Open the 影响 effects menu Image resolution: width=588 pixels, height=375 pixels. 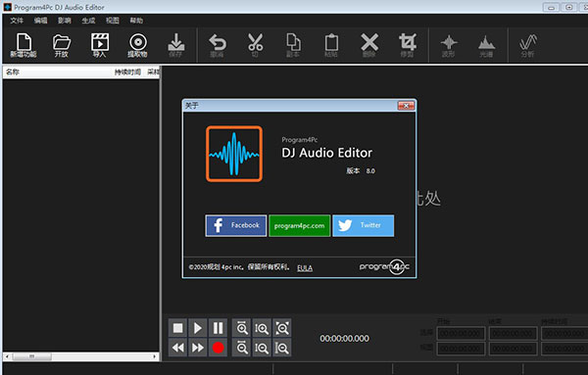(65, 21)
